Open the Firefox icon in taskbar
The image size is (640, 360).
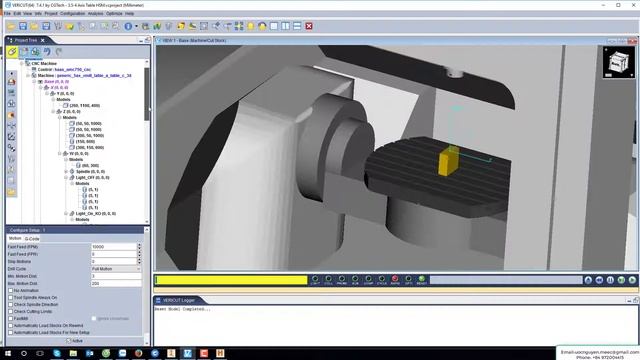[x=138, y=353]
